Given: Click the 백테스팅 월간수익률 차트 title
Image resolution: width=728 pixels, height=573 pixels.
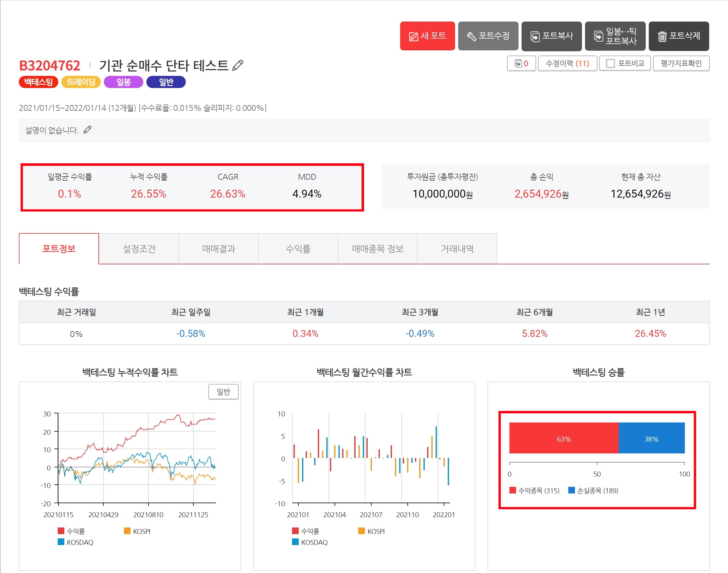Looking at the screenshot, I should 364,372.
